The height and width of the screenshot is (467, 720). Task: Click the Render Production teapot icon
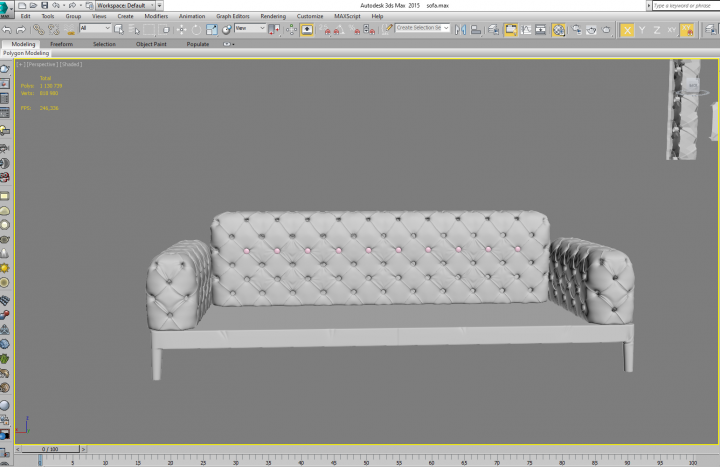pyautogui.click(x=607, y=30)
